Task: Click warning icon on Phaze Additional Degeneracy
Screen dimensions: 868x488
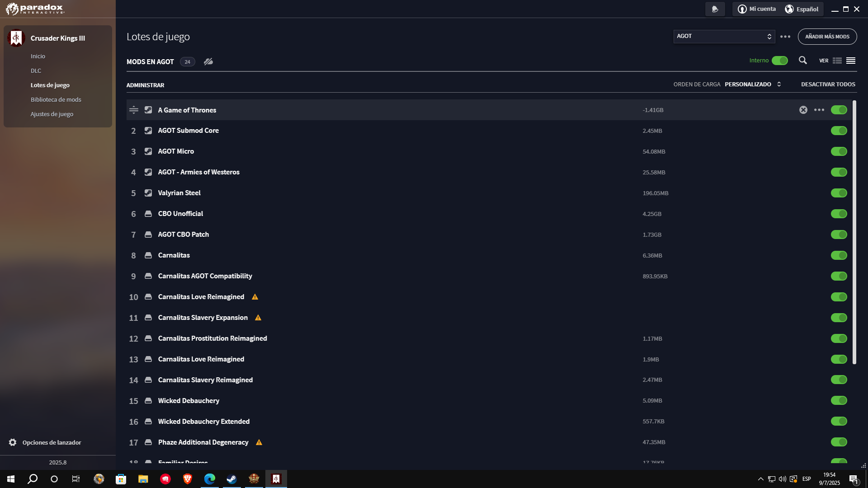Action: coord(259,442)
